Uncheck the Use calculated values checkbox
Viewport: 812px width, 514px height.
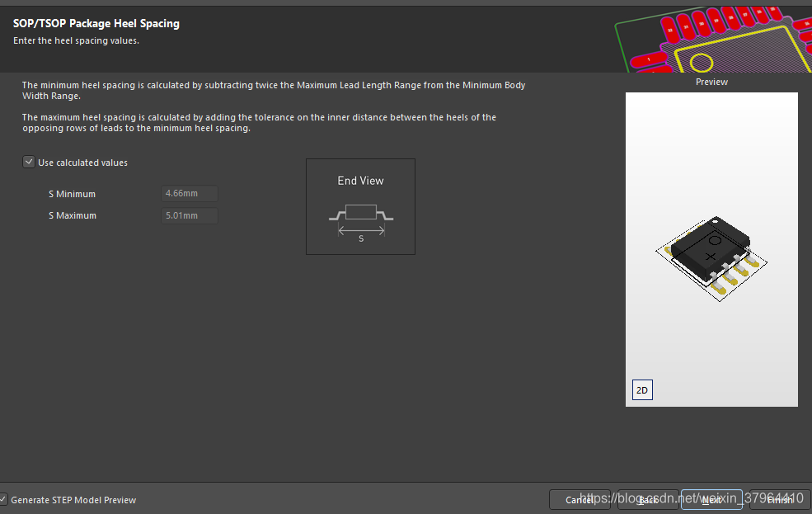coord(29,163)
